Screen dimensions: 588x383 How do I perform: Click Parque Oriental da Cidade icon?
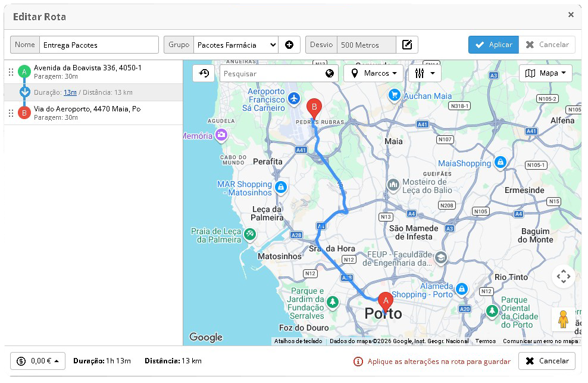click(492, 310)
